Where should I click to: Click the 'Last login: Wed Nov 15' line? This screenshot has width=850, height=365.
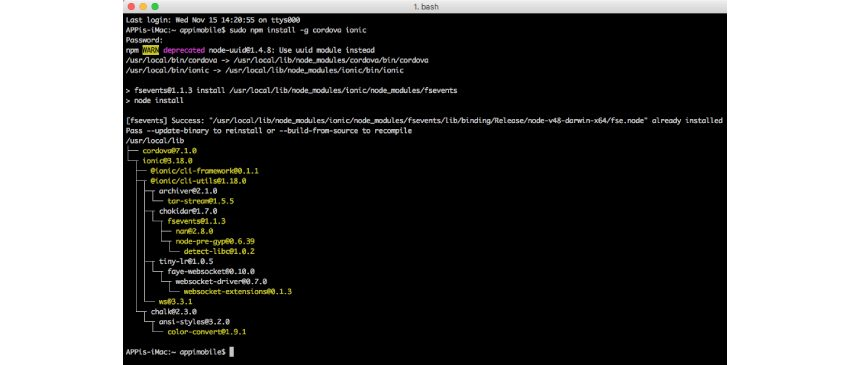[213, 20]
